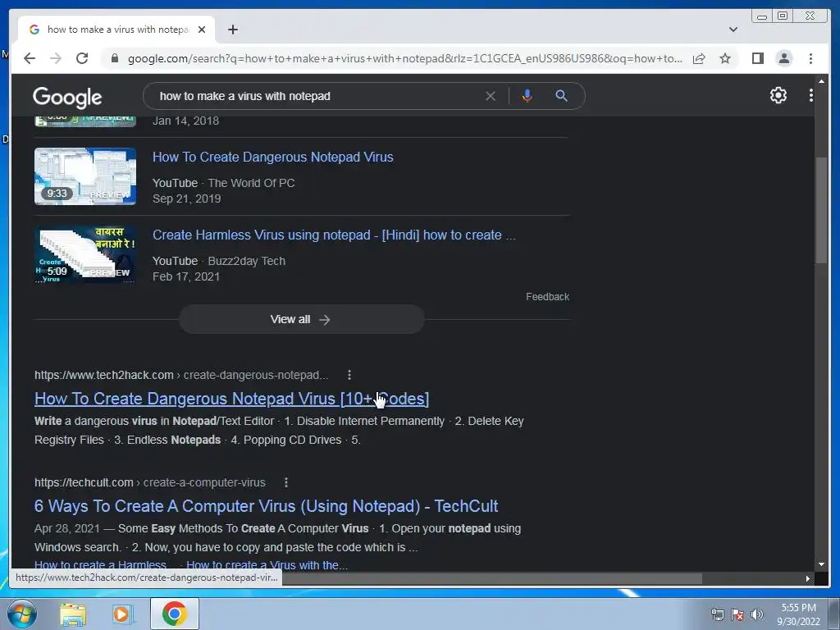Open the Google apps dots menu
840x630 pixels.
point(810,95)
